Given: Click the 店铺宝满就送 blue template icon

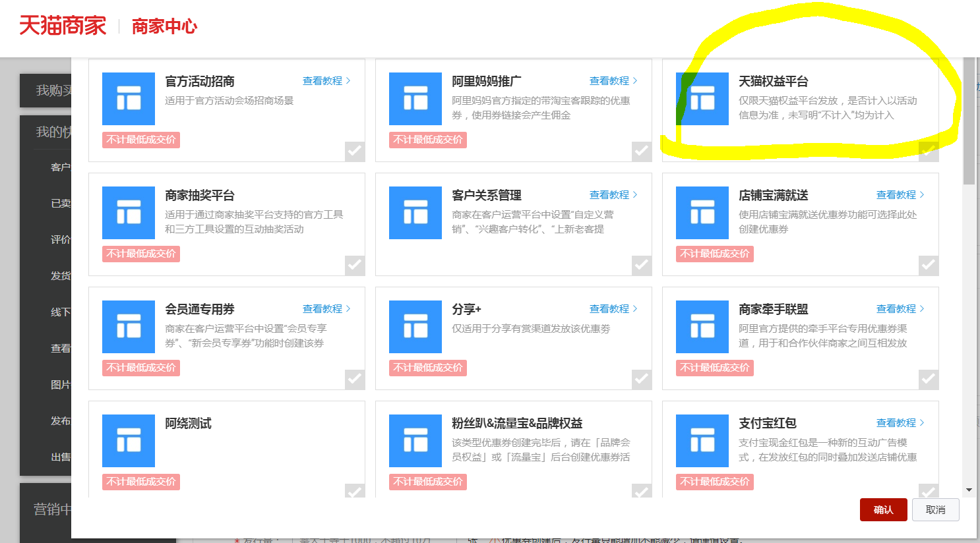Looking at the screenshot, I should coord(702,213).
